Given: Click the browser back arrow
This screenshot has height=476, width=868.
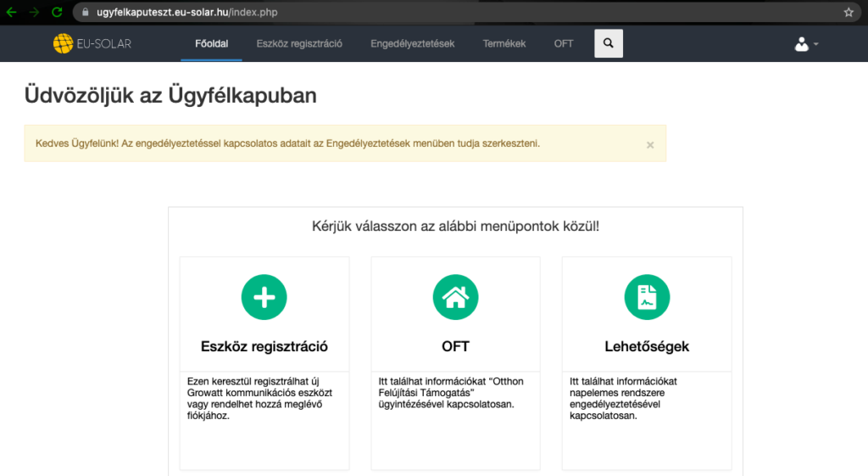Looking at the screenshot, I should tap(11, 12).
